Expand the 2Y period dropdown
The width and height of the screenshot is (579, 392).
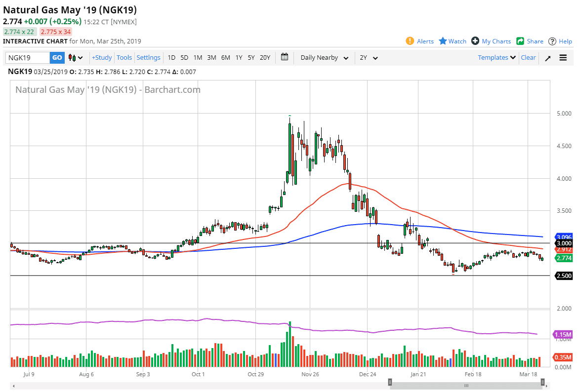point(369,58)
